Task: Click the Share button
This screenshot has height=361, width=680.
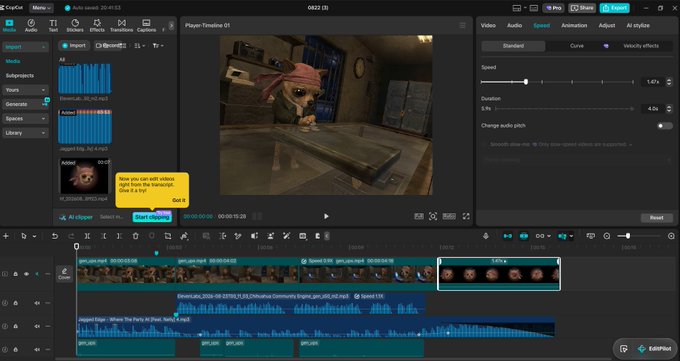Action: pyautogui.click(x=582, y=8)
